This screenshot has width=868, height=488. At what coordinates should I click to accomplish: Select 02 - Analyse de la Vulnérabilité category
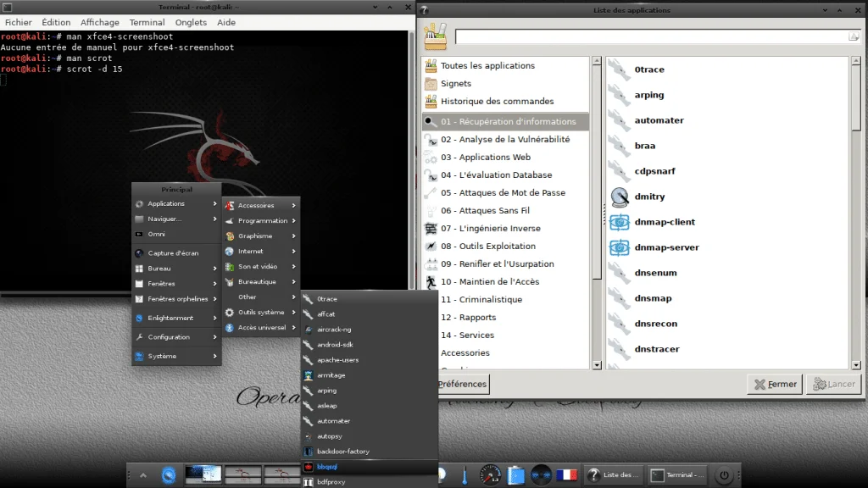coord(506,140)
